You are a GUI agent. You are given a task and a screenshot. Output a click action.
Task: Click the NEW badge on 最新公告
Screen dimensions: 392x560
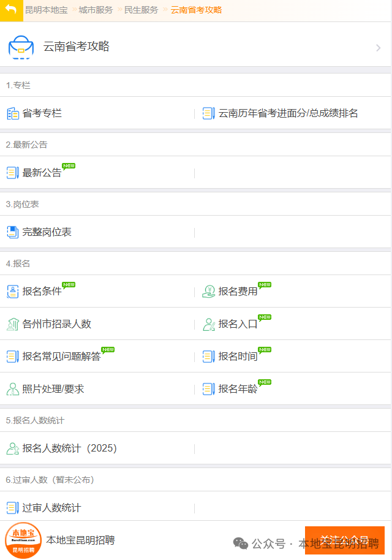pos(67,166)
